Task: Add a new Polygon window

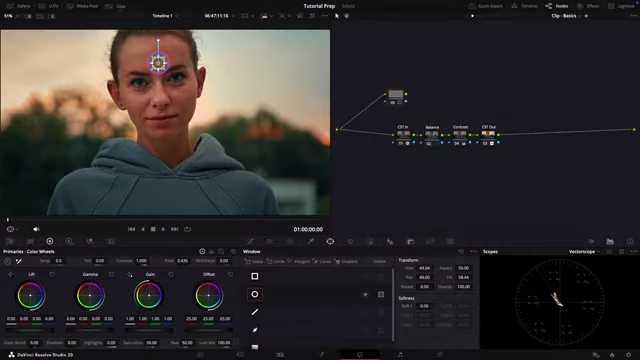Action: tap(298, 262)
